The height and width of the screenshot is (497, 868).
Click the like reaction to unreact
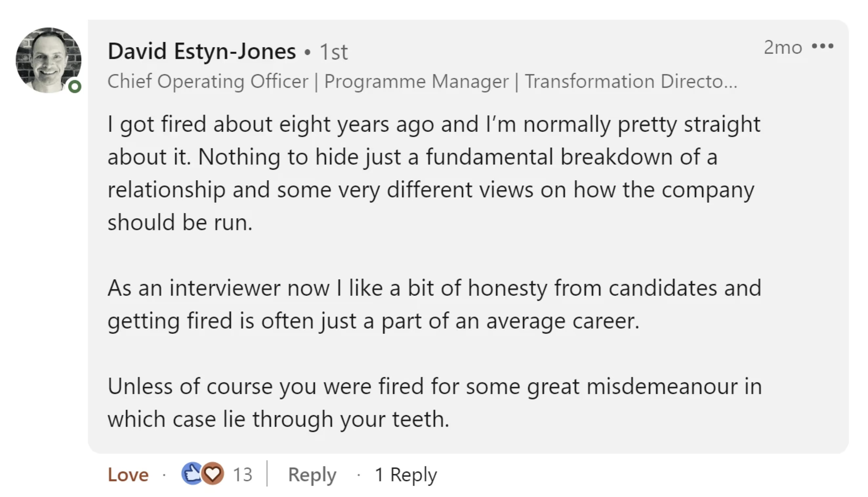coord(191,474)
